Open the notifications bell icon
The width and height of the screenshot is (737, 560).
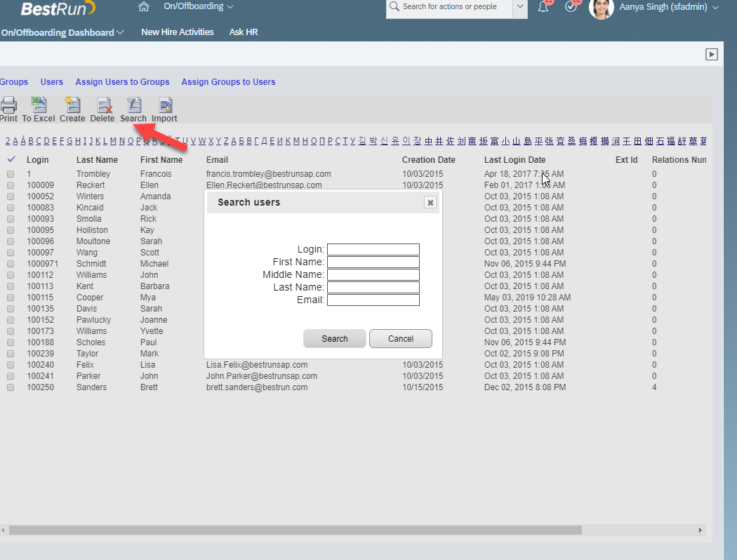click(543, 6)
